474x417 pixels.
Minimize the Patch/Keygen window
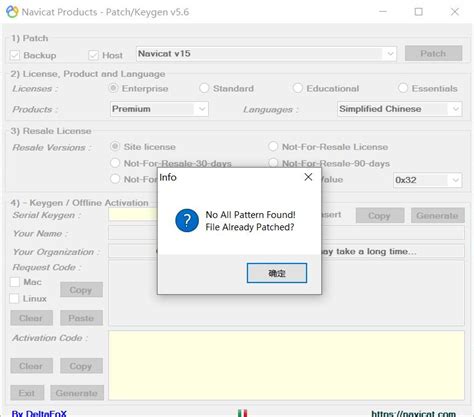click(x=383, y=12)
